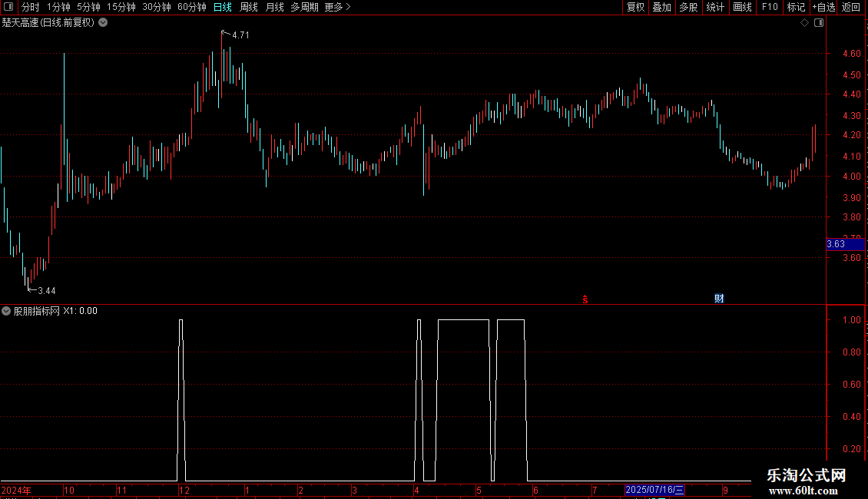
Task: Click the 3.63 price tag on axis
Action: [845, 244]
